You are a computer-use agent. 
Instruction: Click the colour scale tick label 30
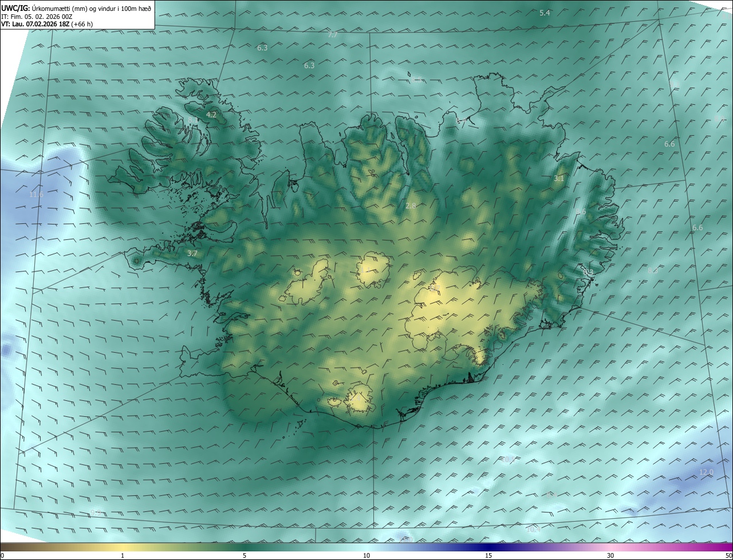tap(610, 556)
